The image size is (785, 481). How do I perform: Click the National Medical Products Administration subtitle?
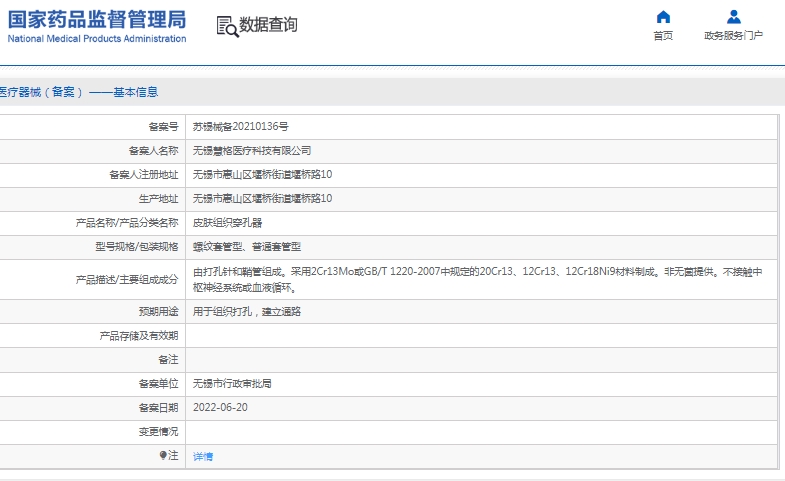coord(97,39)
